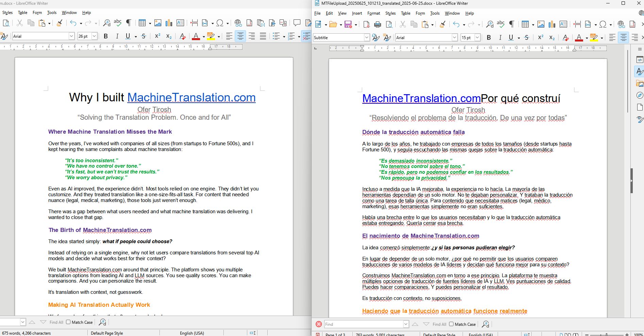This screenshot has height=336, width=644.
Task: Open Find and Replace in right toolbar
Action: click(490, 24)
